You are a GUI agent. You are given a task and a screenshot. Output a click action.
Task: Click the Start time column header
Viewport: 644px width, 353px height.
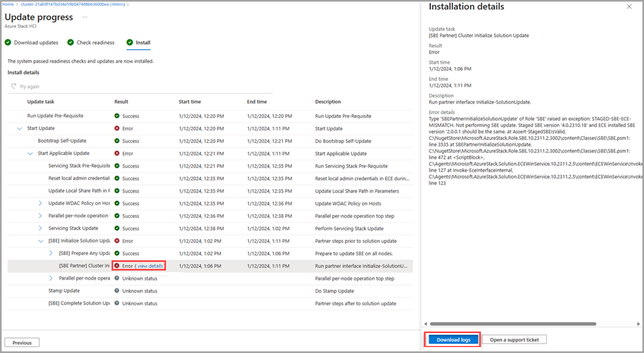(190, 101)
